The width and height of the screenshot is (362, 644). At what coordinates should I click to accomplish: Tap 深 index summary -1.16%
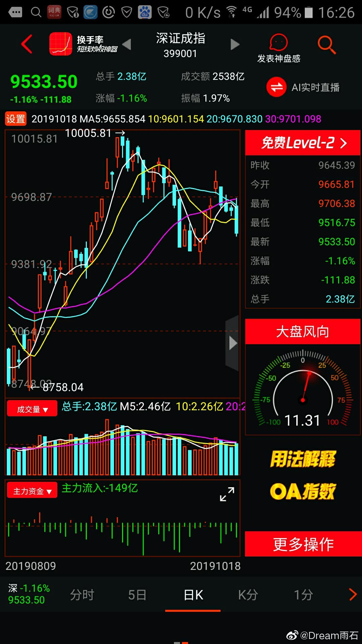tap(29, 594)
